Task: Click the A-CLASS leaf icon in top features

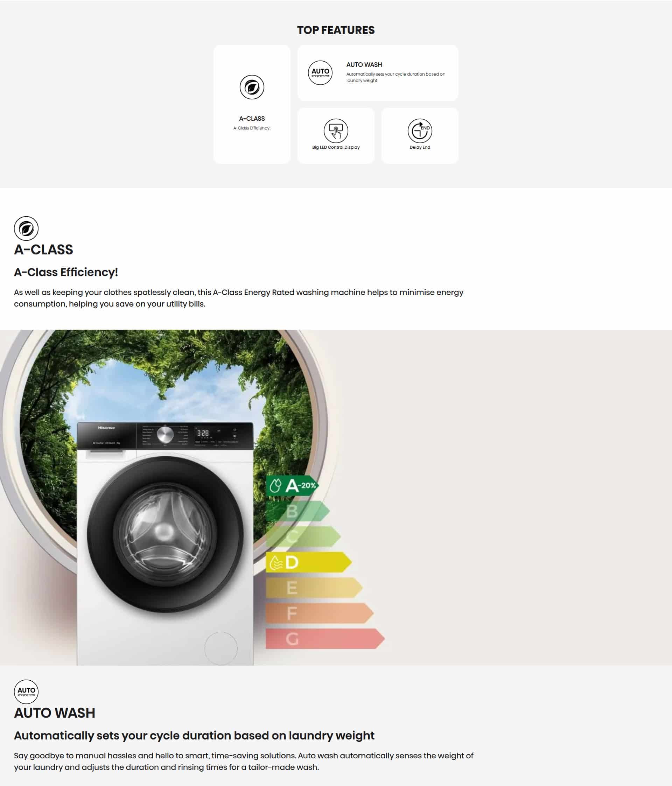Action: [x=252, y=87]
